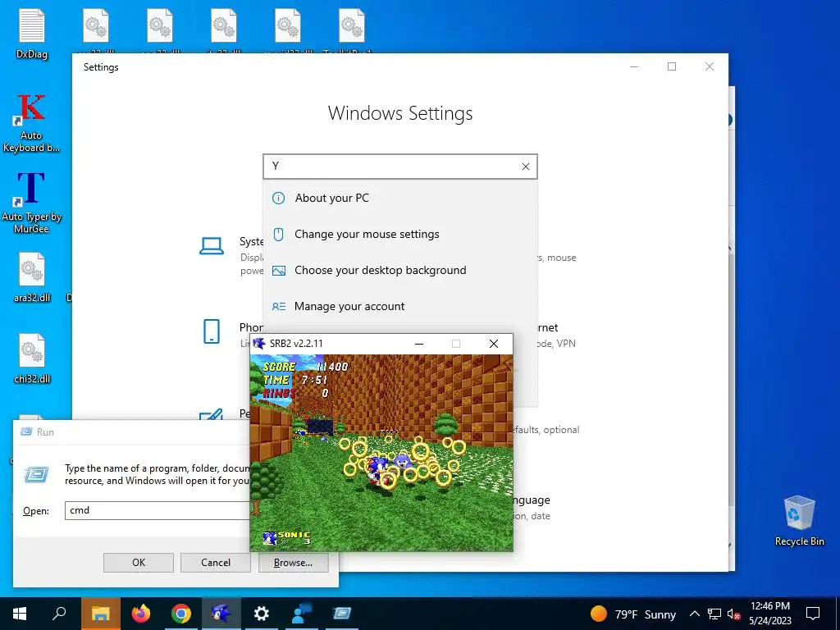Minimize the Settings window
The height and width of the screenshot is (630, 840).
pyautogui.click(x=634, y=66)
